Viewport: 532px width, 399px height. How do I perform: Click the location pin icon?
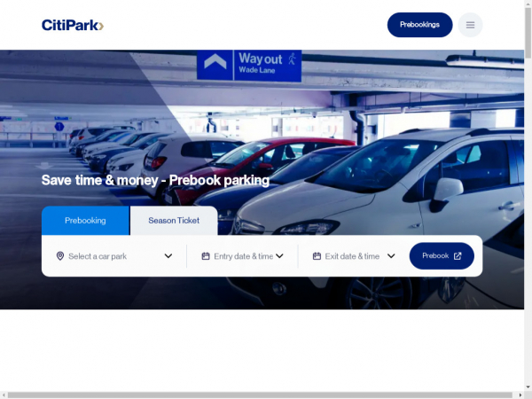[x=60, y=256]
